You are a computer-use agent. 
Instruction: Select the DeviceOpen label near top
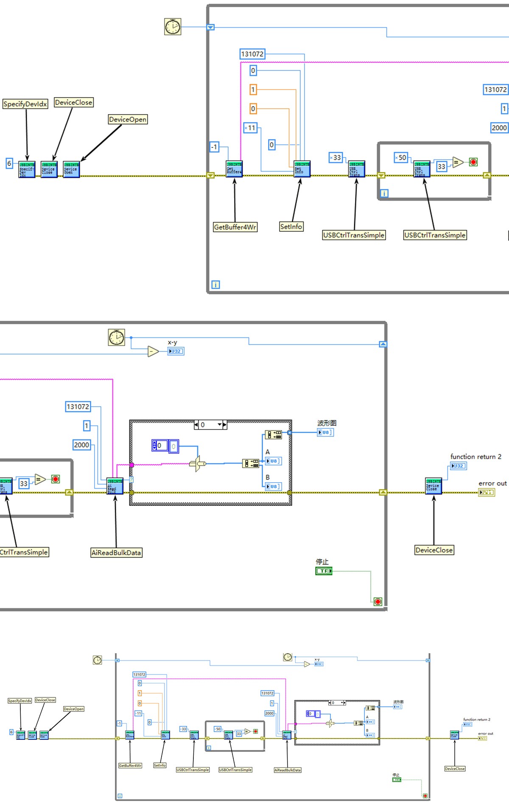click(x=128, y=119)
